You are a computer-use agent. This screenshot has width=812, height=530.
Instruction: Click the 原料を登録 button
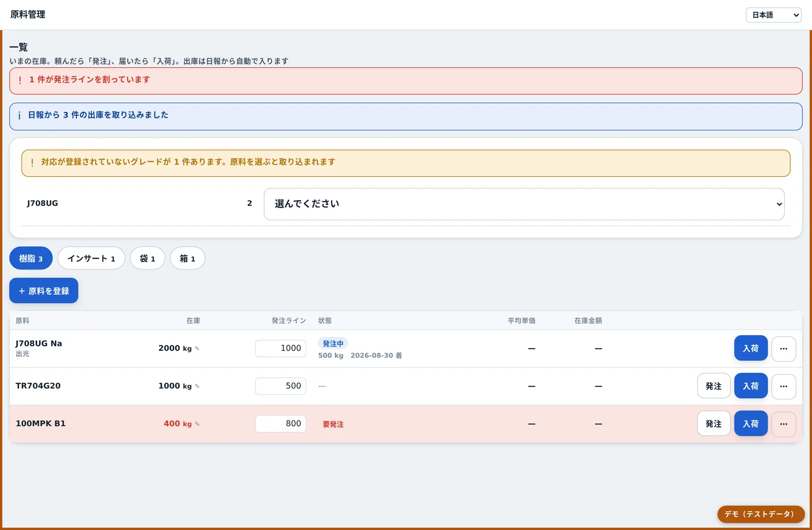click(x=43, y=291)
